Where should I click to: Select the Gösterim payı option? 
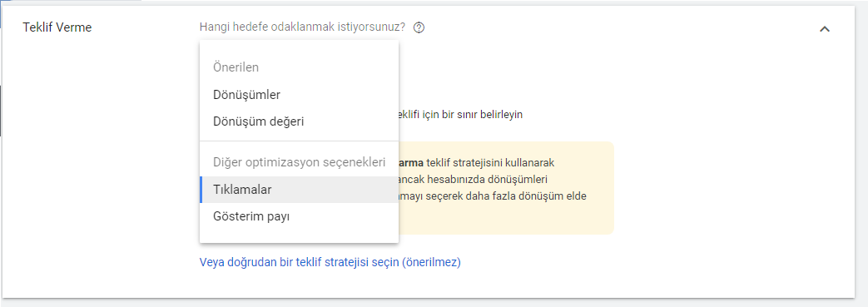(299, 216)
